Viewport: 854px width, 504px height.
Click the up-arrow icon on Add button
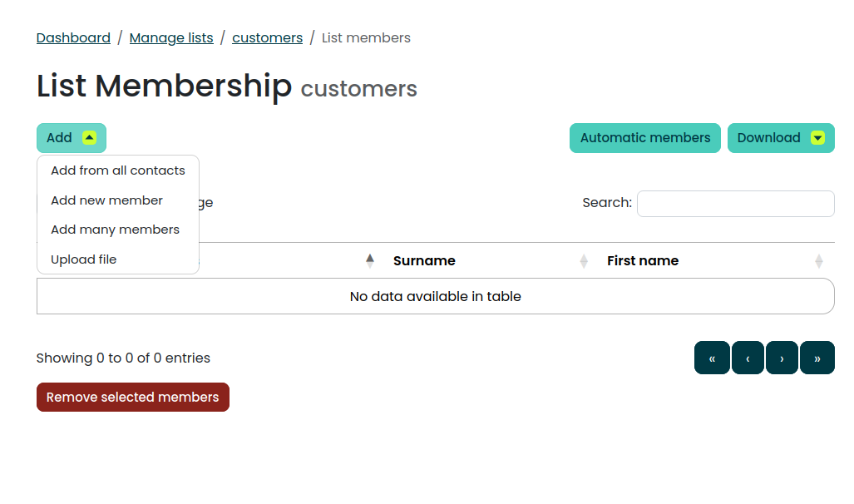(90, 138)
